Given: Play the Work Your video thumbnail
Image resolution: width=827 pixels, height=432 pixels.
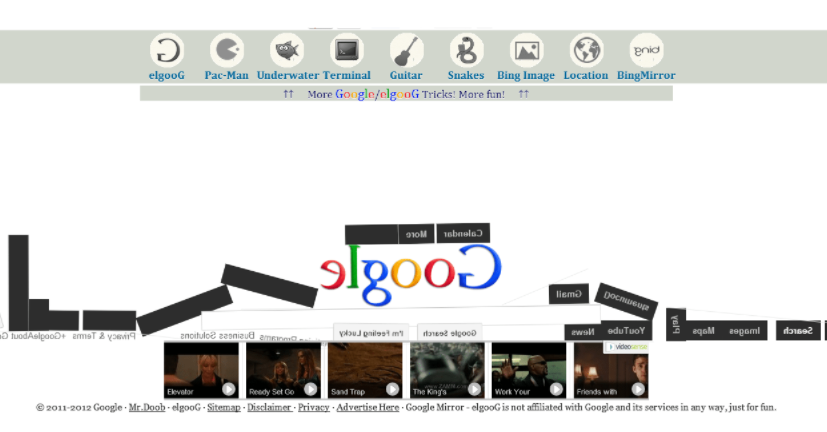Looking at the screenshot, I should 529,370.
